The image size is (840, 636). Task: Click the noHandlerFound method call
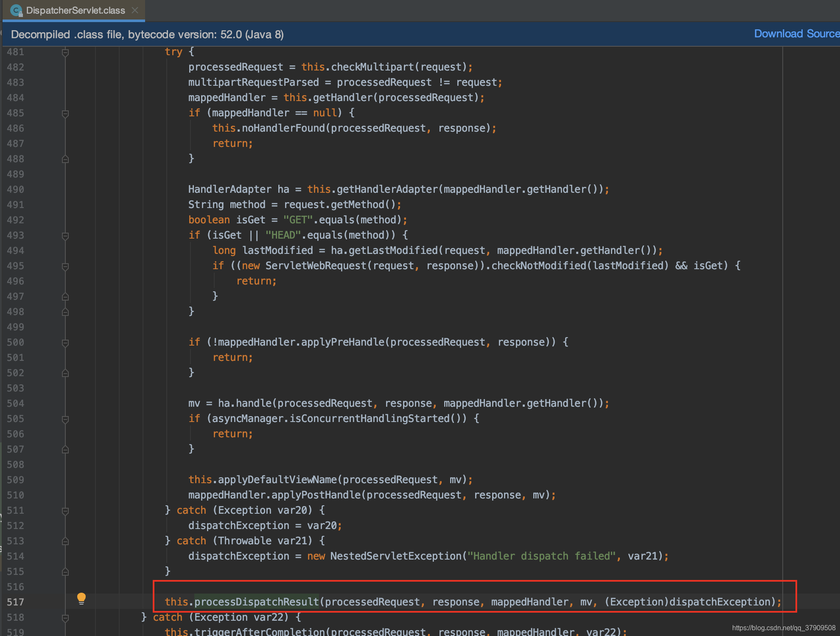click(x=283, y=128)
